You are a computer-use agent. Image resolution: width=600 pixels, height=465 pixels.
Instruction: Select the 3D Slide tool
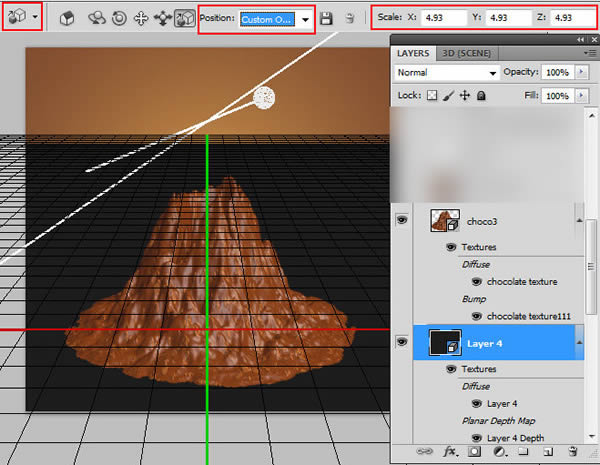click(163, 18)
